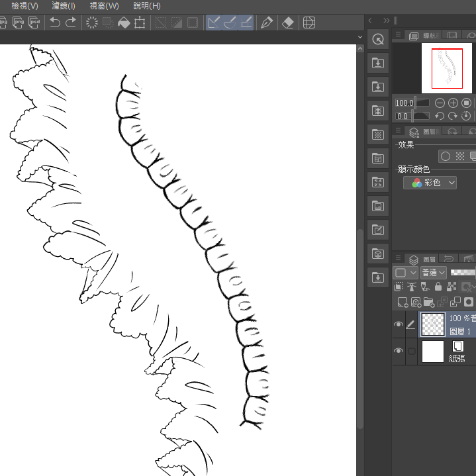476x476 pixels.
Task: Adjust the layer opacity slider
Action: (462, 272)
